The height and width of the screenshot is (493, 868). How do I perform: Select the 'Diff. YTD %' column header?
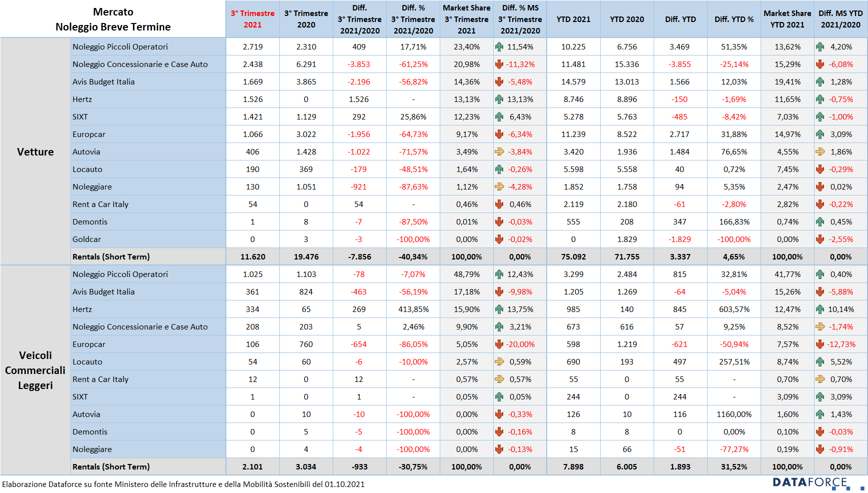734,19
